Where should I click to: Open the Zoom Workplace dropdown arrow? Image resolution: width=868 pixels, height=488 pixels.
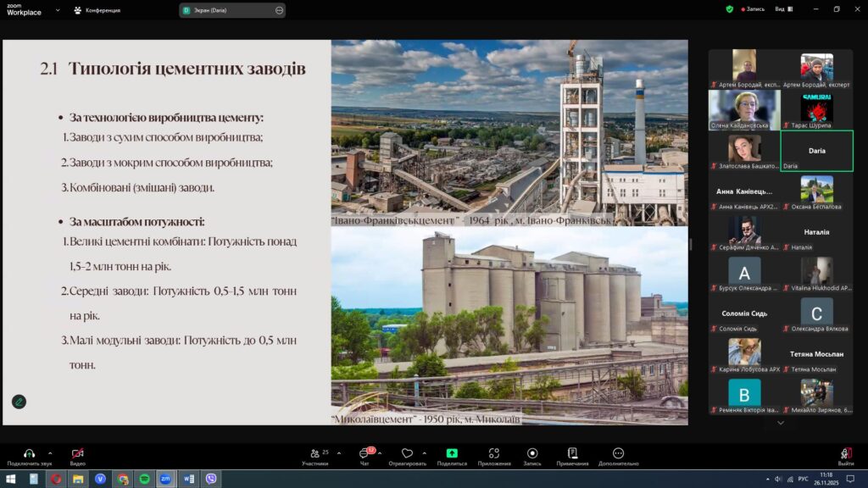[x=57, y=10]
